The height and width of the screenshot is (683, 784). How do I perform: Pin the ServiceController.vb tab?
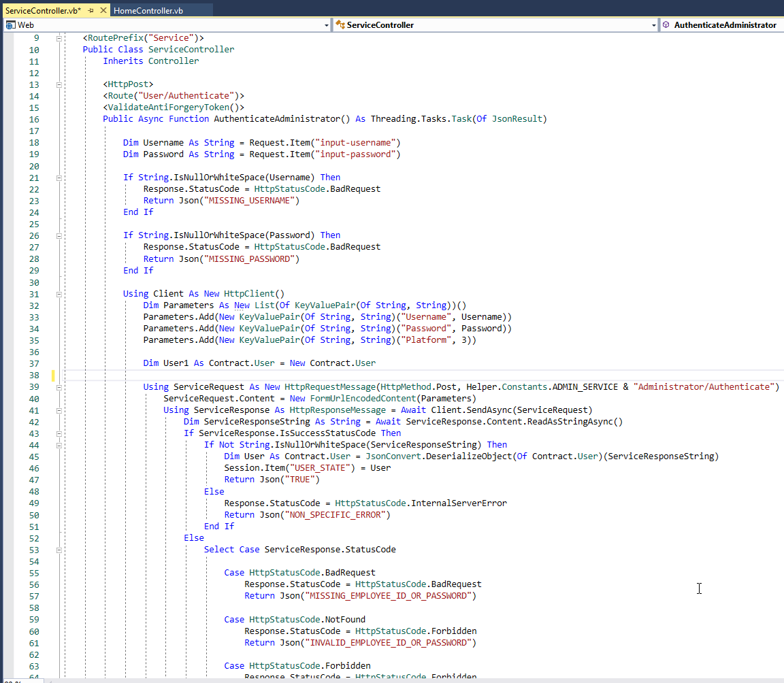91,10
